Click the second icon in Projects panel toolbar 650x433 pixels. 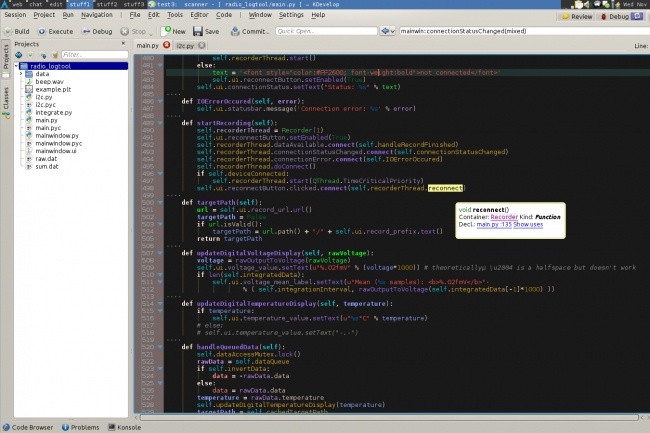(31, 55)
